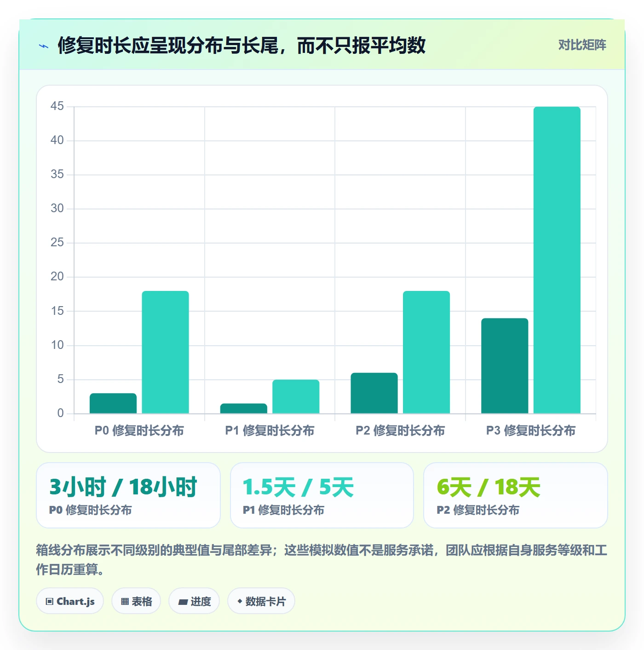Click the y-axis value 30
This screenshot has height=650, width=644.
click(x=57, y=209)
